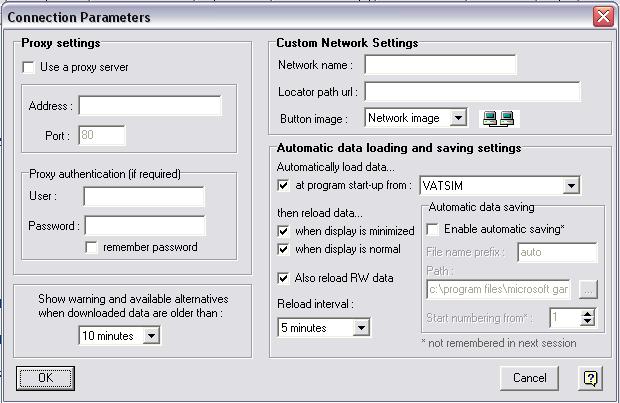Expand the Reload interval 5 minutes dropdown

[x=361, y=327]
